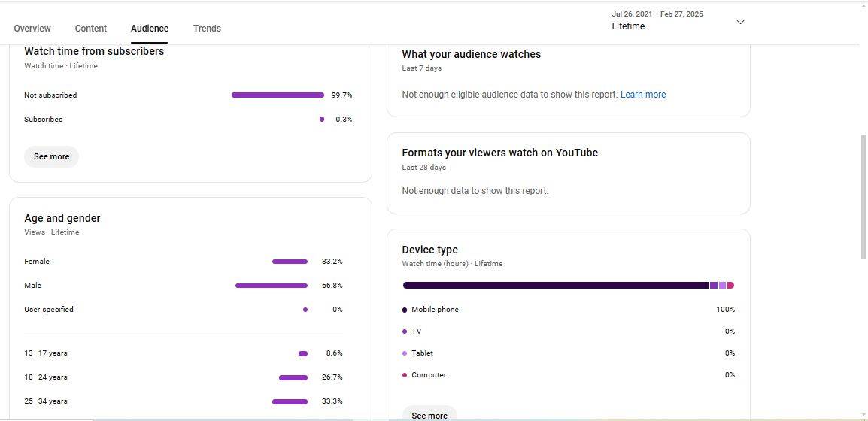Open the Overview tab

click(32, 29)
